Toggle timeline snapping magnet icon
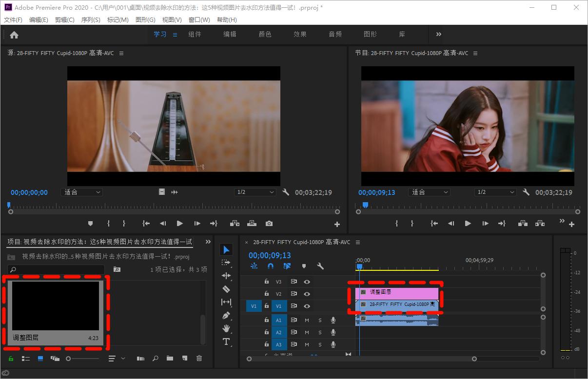This screenshot has width=588, height=379. pyautogui.click(x=271, y=266)
